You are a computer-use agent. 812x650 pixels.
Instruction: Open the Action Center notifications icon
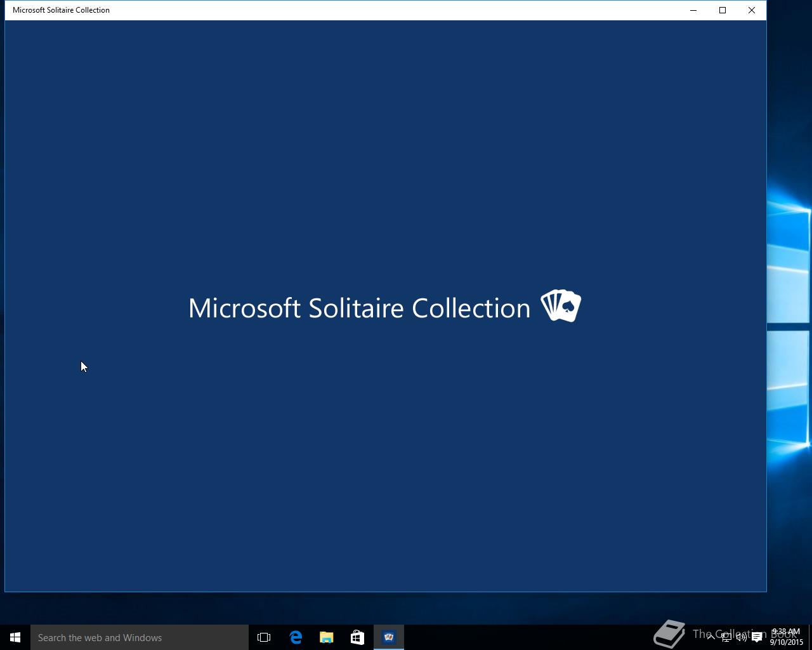757,637
